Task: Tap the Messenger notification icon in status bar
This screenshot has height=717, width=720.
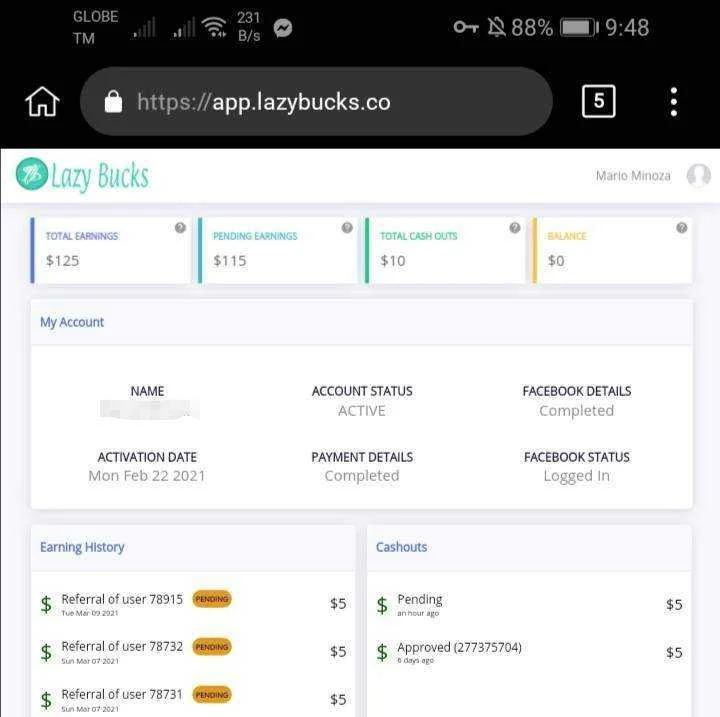Action: click(283, 28)
